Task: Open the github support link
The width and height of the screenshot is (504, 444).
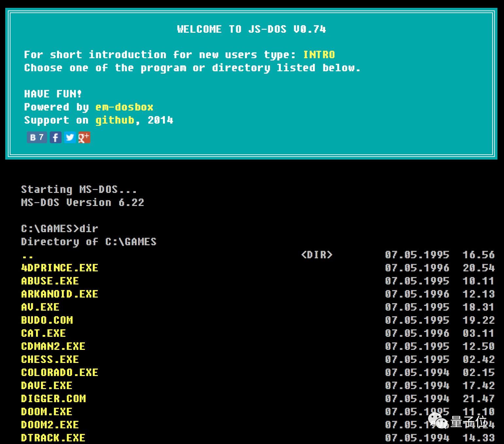Action: click(115, 120)
